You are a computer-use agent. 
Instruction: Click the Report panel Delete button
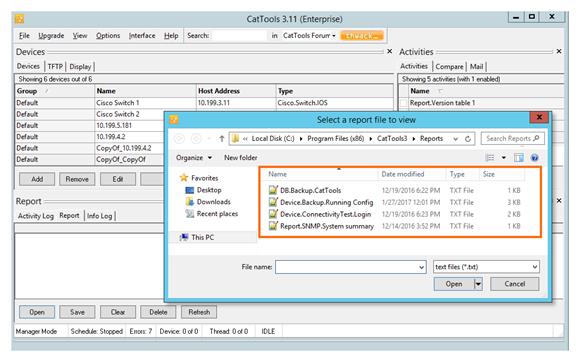pyautogui.click(x=158, y=312)
